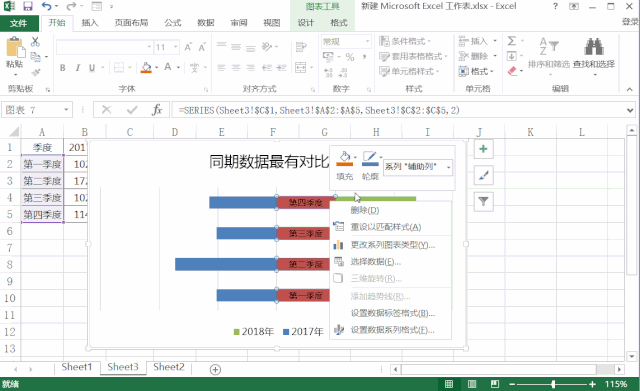Image resolution: width=640 pixels, height=391 pixels.
Task: Click the formula bar confirm checkmark
Action: coord(132,110)
